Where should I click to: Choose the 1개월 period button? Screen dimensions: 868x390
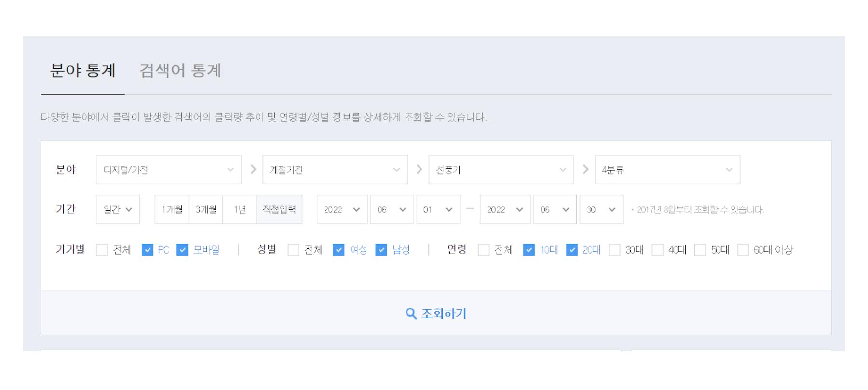pos(172,210)
